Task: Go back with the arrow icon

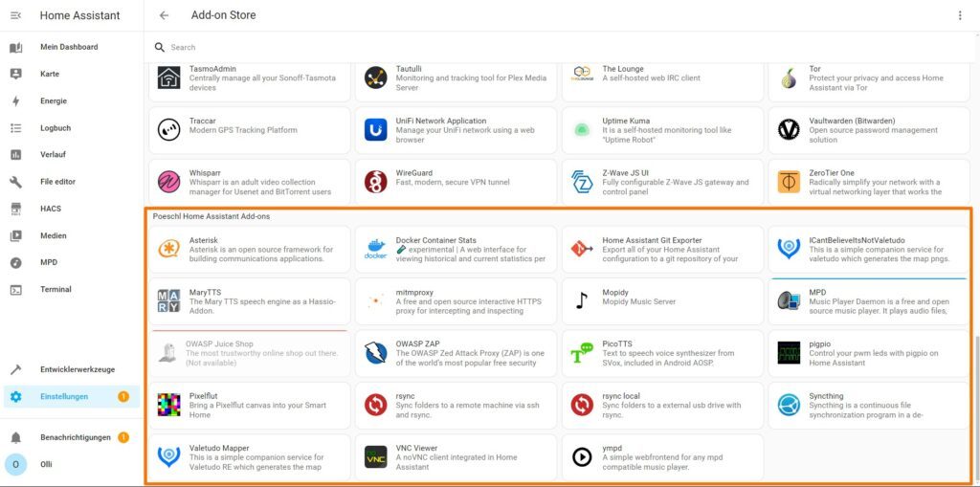Action: [x=165, y=15]
